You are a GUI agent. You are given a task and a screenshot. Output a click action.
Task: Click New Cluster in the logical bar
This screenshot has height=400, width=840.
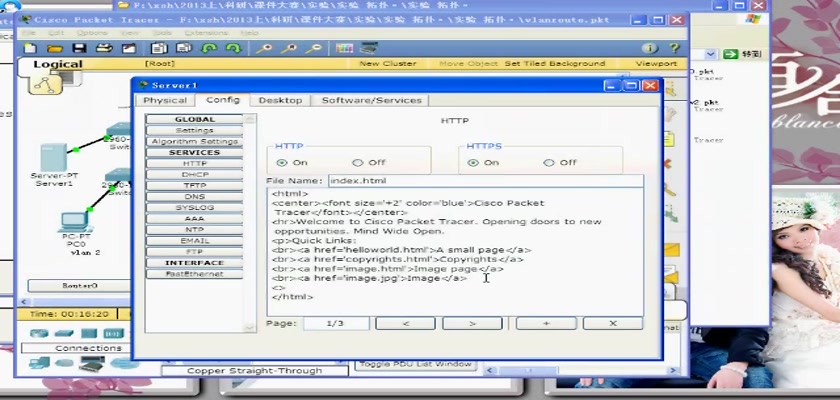tap(388, 64)
